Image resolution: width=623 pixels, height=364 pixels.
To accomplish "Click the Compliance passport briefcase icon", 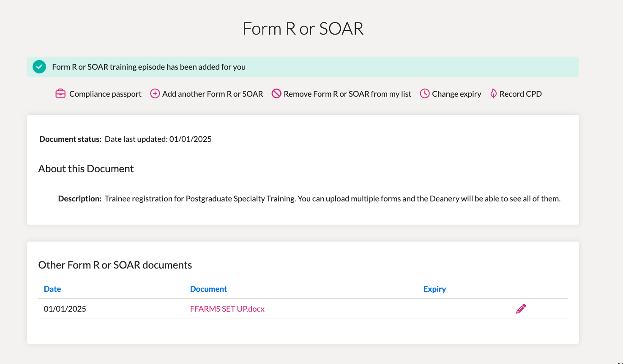I will tap(60, 94).
